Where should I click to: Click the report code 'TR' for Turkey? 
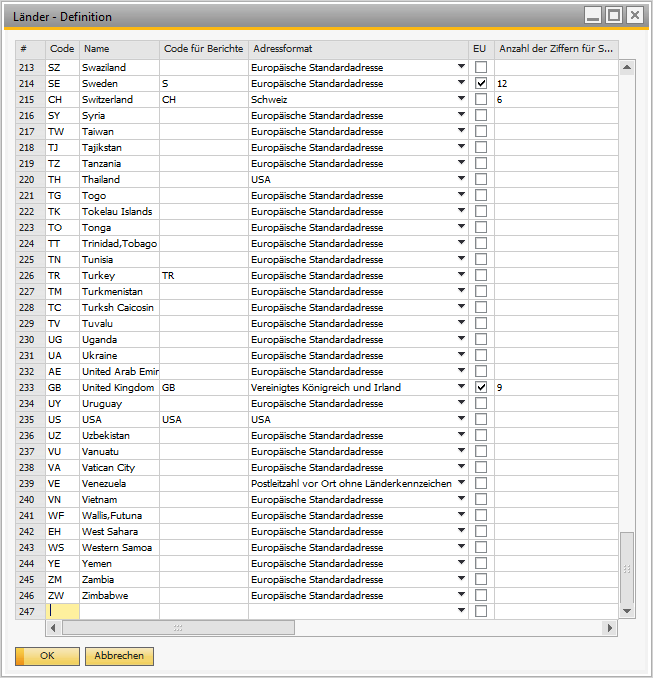pos(204,275)
